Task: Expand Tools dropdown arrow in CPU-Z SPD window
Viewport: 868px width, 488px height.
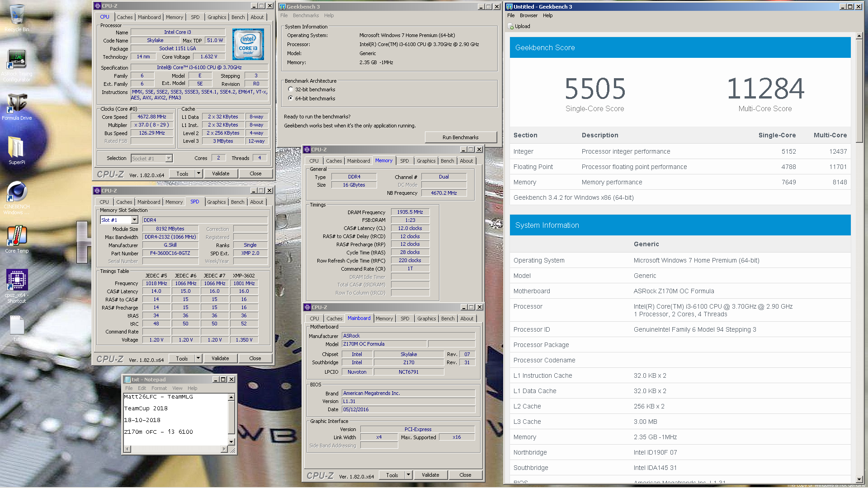Action: point(198,358)
